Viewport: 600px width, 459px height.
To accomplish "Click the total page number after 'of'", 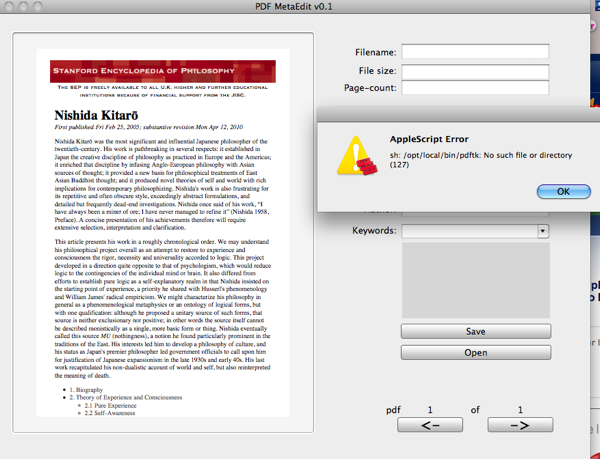I will [520, 410].
